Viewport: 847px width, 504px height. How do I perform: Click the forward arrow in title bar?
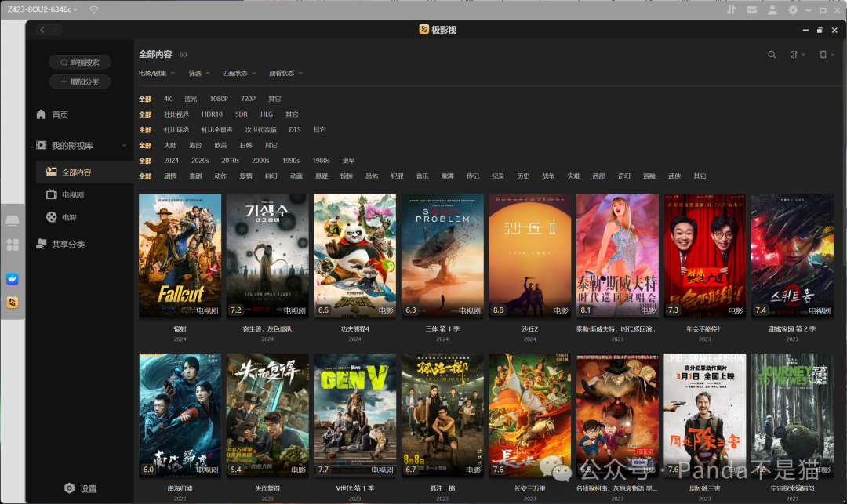(x=55, y=30)
